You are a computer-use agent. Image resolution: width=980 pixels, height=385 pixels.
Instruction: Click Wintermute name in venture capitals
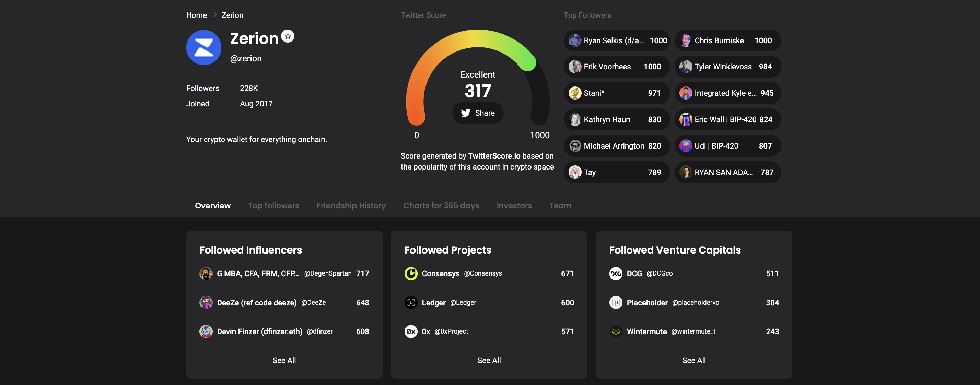point(646,331)
